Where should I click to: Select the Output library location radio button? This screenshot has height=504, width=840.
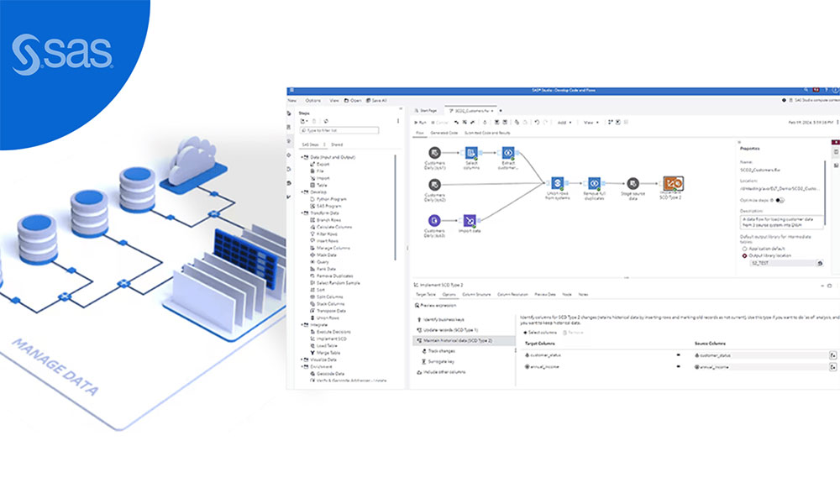tap(744, 256)
